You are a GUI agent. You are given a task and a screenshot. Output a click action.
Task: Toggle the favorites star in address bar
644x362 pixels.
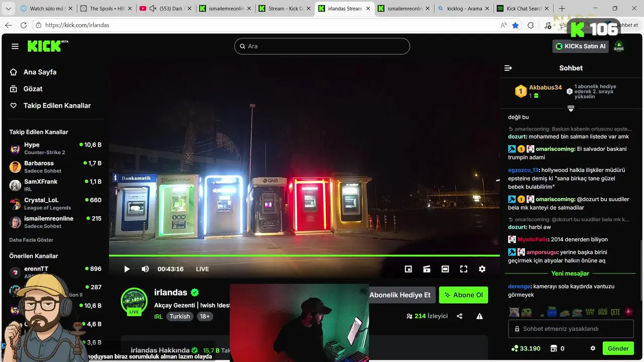[x=515, y=25]
